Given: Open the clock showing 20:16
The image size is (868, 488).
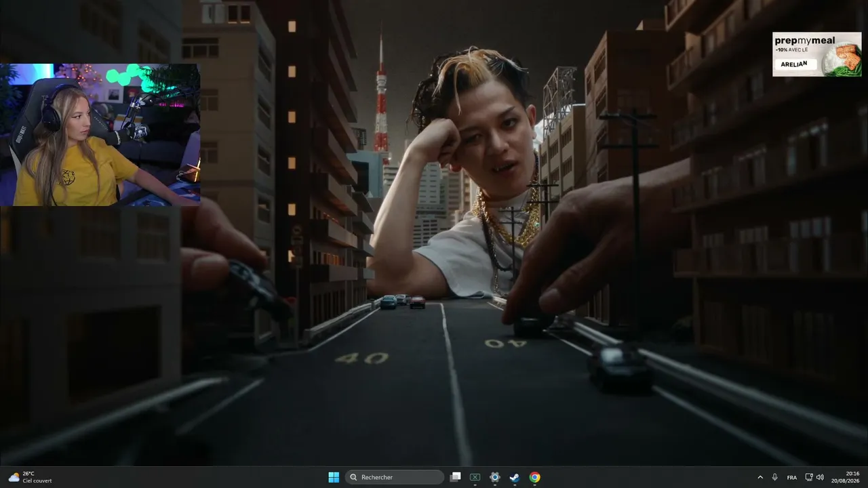Looking at the screenshot, I should click(x=846, y=477).
